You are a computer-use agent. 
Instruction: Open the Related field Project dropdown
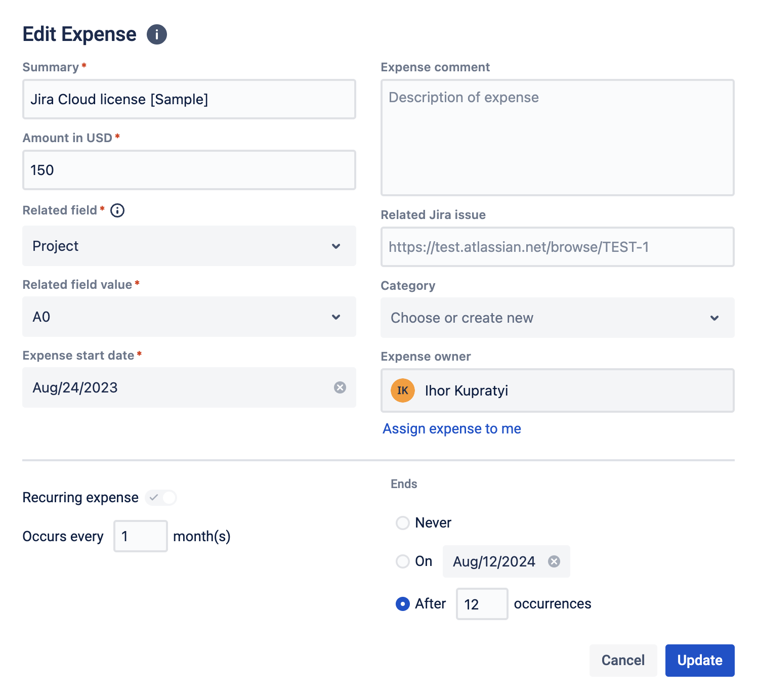coord(189,246)
